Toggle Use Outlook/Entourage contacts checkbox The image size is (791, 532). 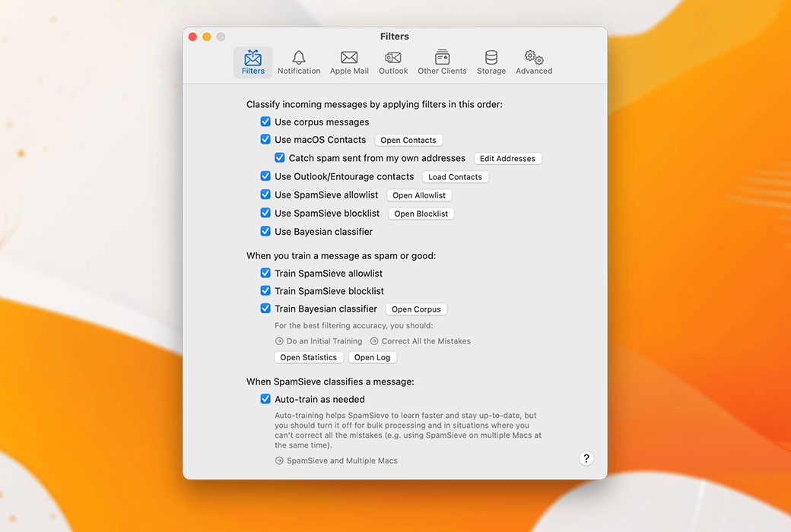click(x=265, y=176)
